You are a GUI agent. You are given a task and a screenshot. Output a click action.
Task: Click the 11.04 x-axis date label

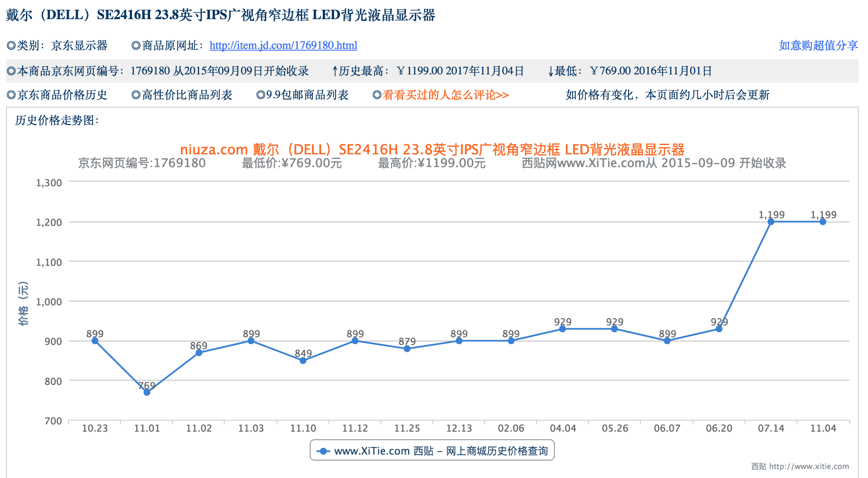[x=823, y=428]
